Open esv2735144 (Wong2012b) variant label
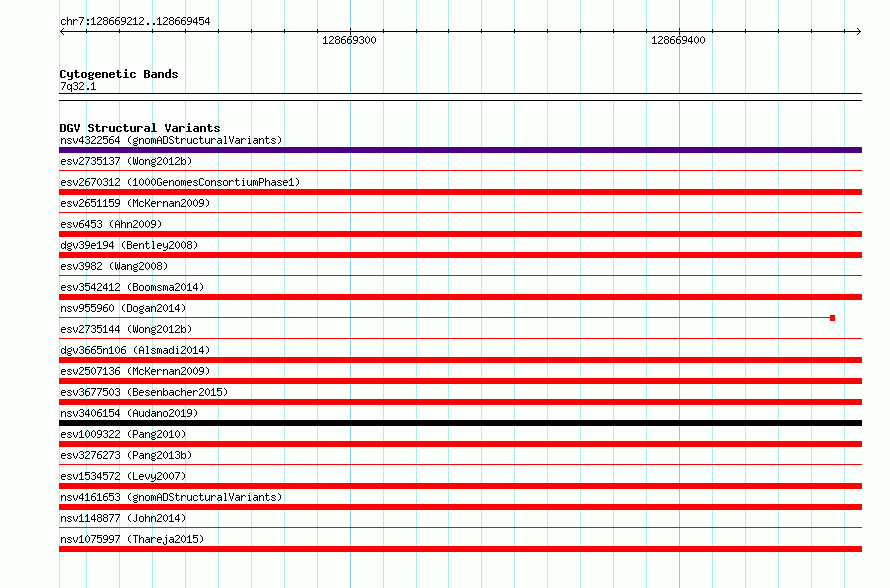890x588 pixels. click(x=126, y=329)
